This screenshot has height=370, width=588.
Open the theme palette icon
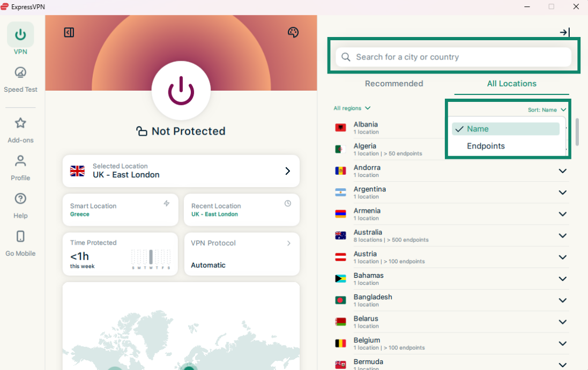(293, 33)
